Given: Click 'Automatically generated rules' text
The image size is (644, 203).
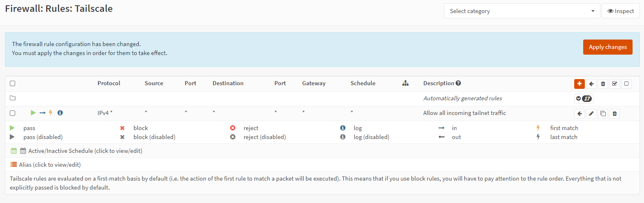Looking at the screenshot, I should 462,98.
